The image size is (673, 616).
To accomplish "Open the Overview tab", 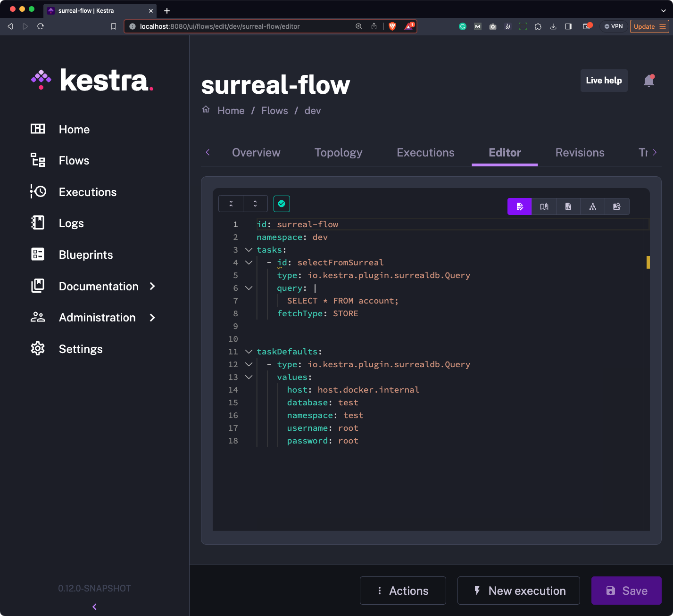I will pos(256,152).
